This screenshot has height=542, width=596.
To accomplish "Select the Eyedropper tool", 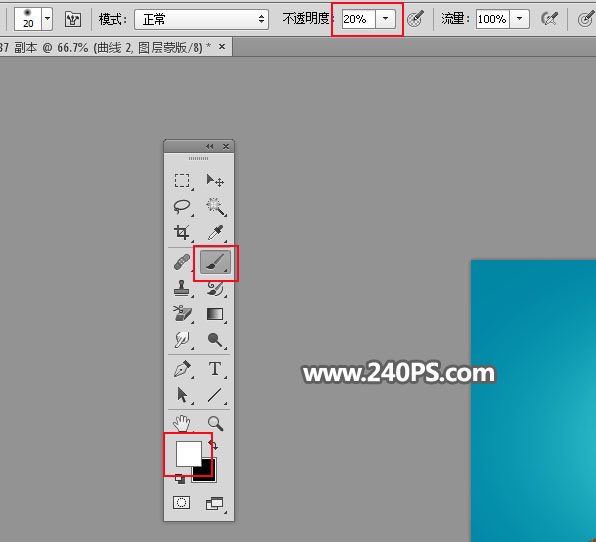I will coord(215,232).
